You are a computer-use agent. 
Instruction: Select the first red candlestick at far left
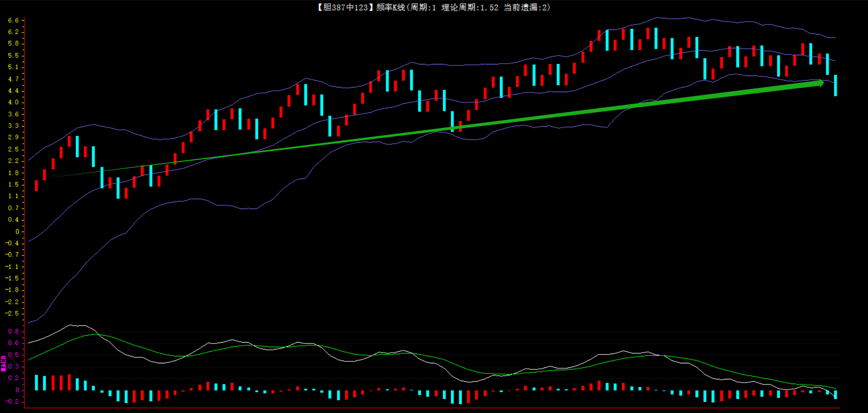[x=36, y=186]
